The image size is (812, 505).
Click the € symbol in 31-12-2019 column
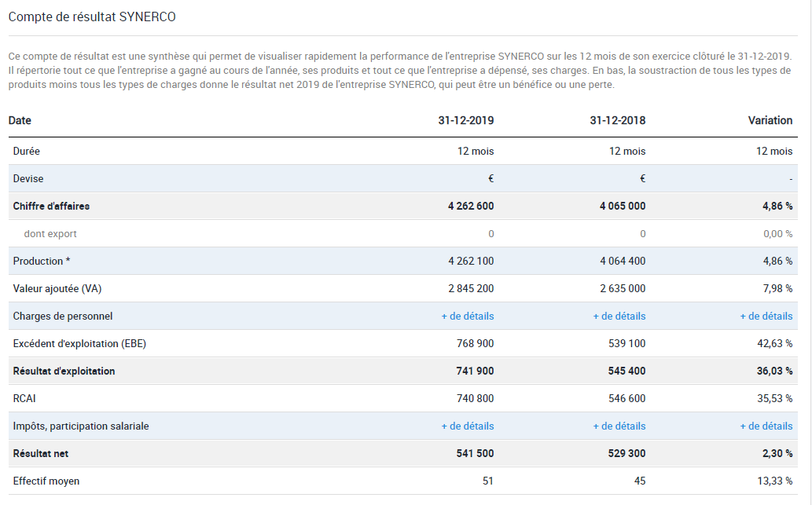(491, 178)
